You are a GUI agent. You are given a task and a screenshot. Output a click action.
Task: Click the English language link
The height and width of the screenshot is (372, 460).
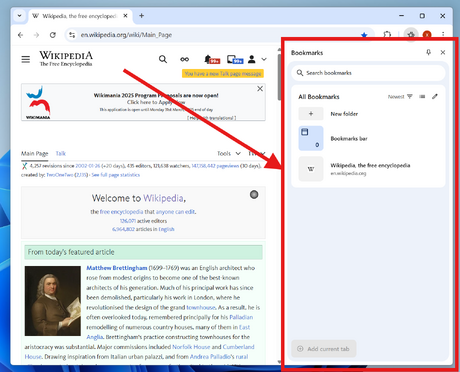[x=166, y=229]
